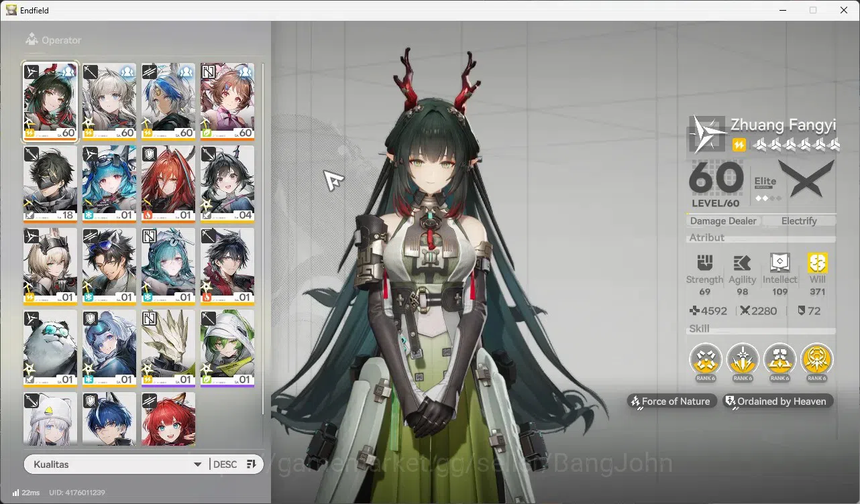The width and height of the screenshot is (860, 504).
Task: Click the sword class icon on level 18 card
Action: pos(32,154)
